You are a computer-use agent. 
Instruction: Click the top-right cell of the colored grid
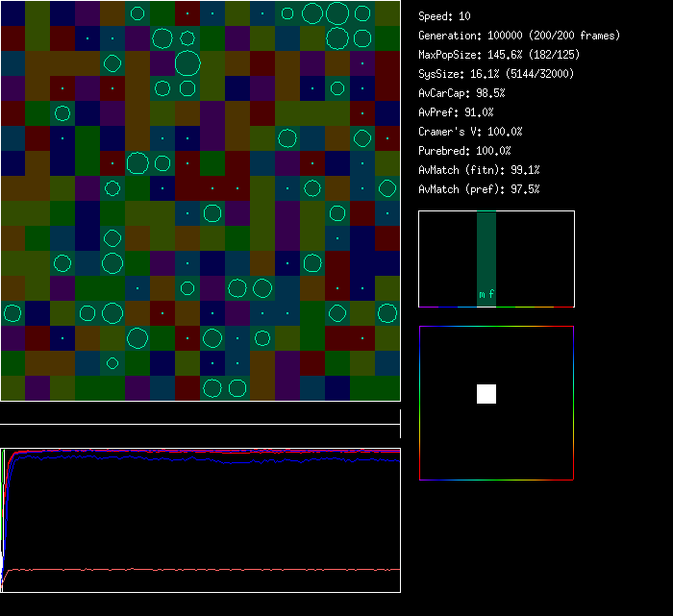387,13
